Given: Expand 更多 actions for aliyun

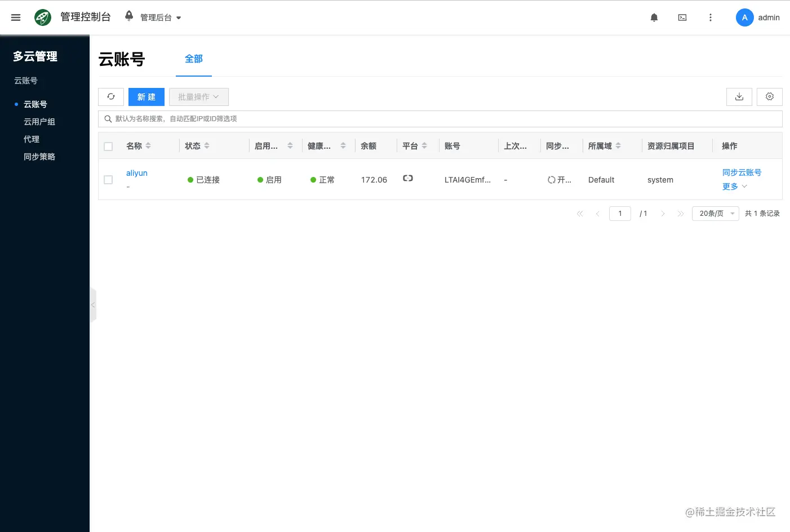Looking at the screenshot, I should [x=735, y=187].
